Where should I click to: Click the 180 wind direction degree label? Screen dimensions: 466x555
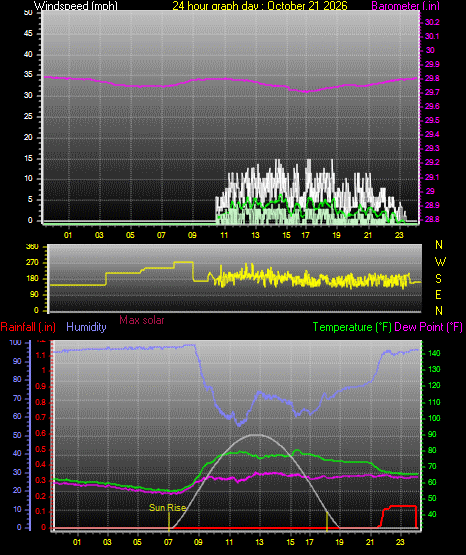pyautogui.click(x=32, y=279)
